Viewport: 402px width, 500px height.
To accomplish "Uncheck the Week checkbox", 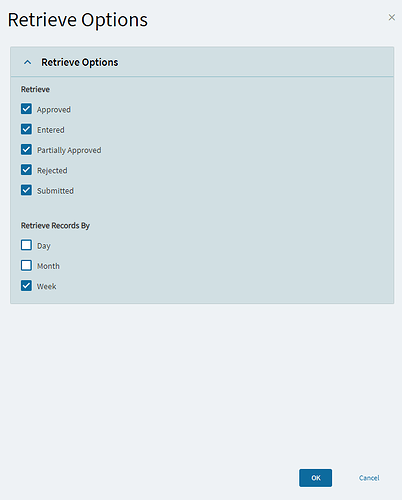I will (26, 286).
